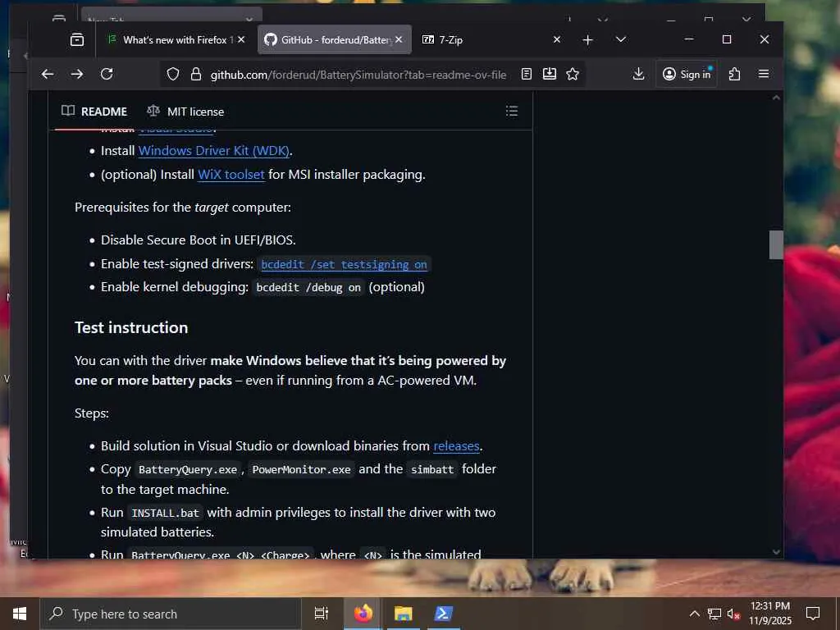This screenshot has height=630, width=840.
Task: Click the BatteryQuery.exe code text
Action: point(188,470)
